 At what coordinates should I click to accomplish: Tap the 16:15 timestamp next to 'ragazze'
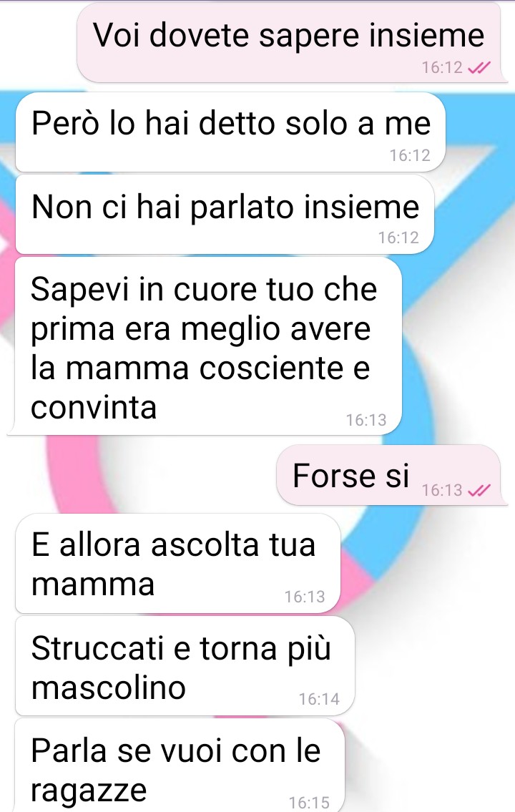coord(309,803)
